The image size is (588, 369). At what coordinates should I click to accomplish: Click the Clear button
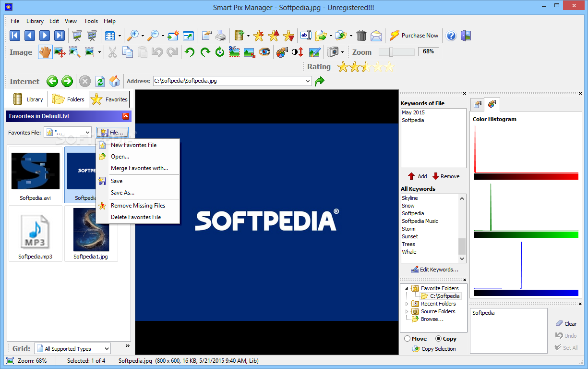(566, 324)
